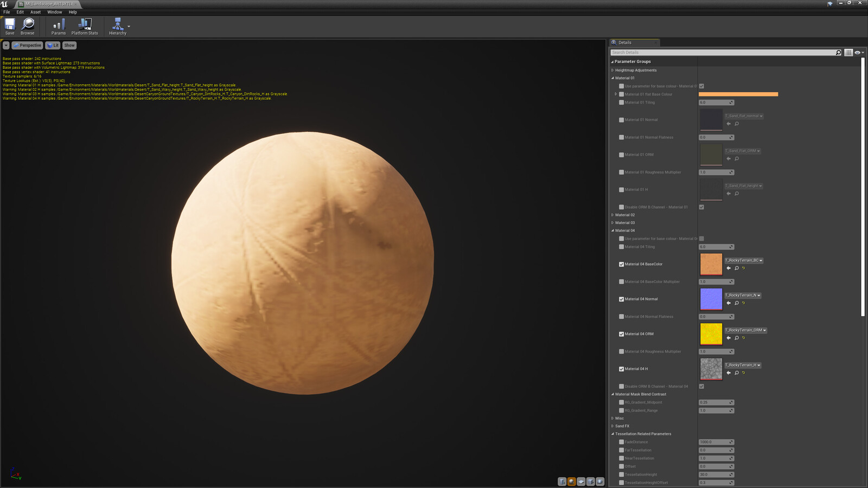
Task: Uncheck Material 04 BaseColor override
Action: coord(621,264)
